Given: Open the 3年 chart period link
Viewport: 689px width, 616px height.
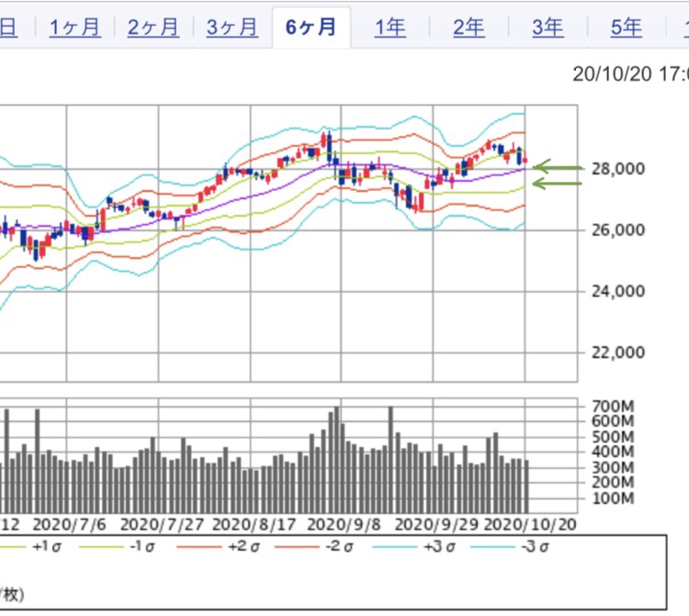Looking at the screenshot, I should [x=548, y=28].
